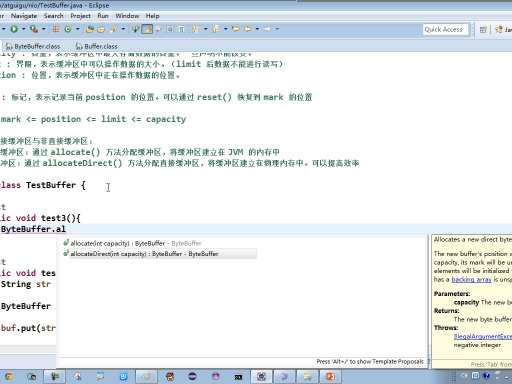
Task: Open the Back history dropdown arrow
Action: (x=257, y=29)
